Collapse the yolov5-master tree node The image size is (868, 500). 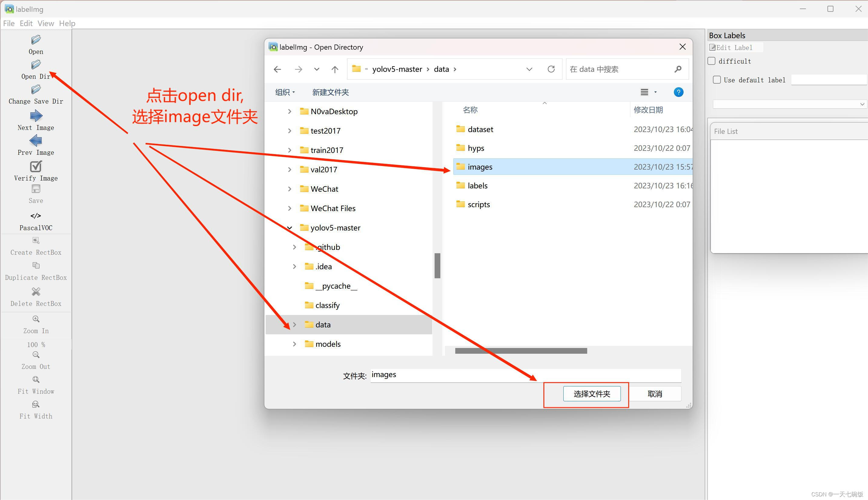point(290,228)
